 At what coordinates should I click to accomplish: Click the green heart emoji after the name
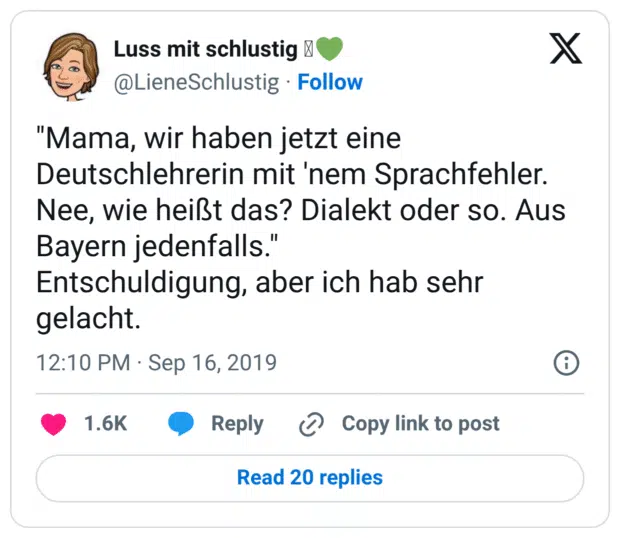pos(329,49)
